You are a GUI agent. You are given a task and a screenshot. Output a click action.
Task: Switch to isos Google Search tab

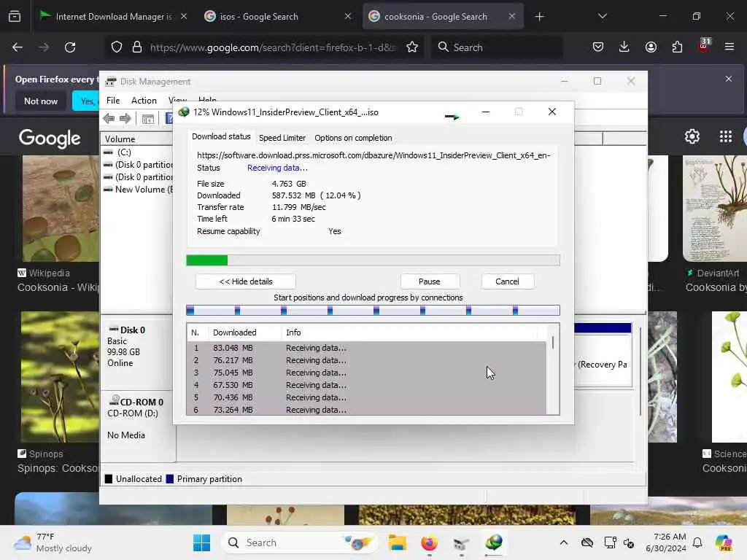tap(277, 17)
